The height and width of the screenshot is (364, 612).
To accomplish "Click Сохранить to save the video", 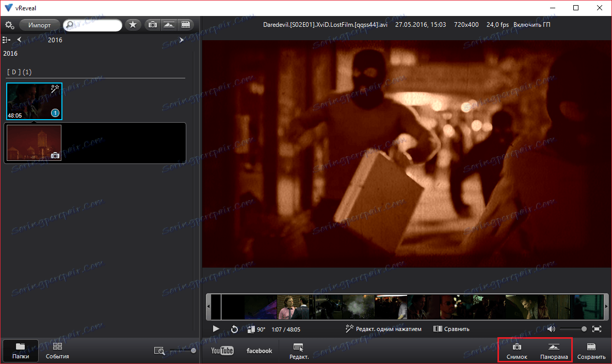I will point(591,351).
